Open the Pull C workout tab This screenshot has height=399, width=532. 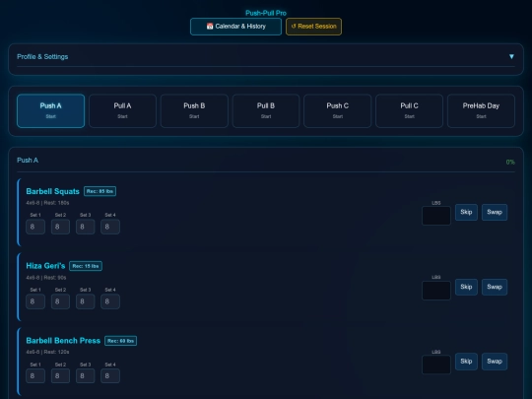(409, 111)
